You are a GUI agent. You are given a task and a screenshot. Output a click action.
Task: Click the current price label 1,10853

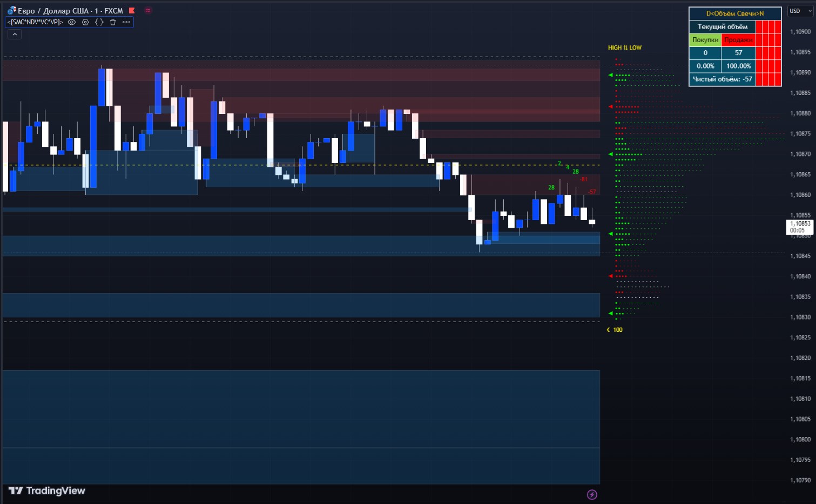pyautogui.click(x=800, y=227)
